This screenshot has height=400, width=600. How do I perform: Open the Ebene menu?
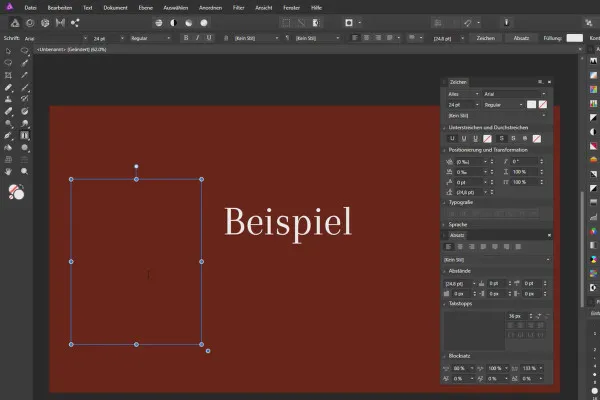coord(145,8)
